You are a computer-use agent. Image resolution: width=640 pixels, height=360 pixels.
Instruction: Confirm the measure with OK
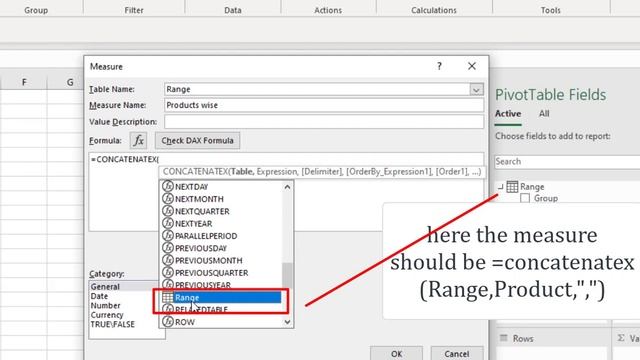(396, 353)
